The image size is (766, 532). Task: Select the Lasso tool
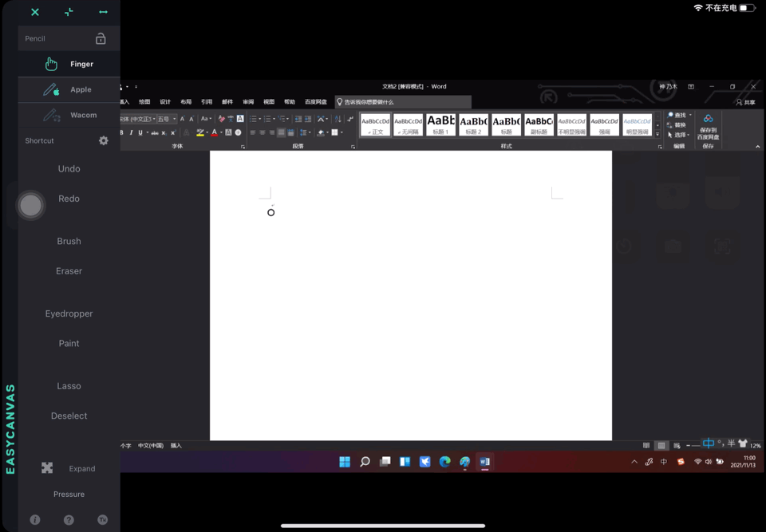click(x=69, y=385)
